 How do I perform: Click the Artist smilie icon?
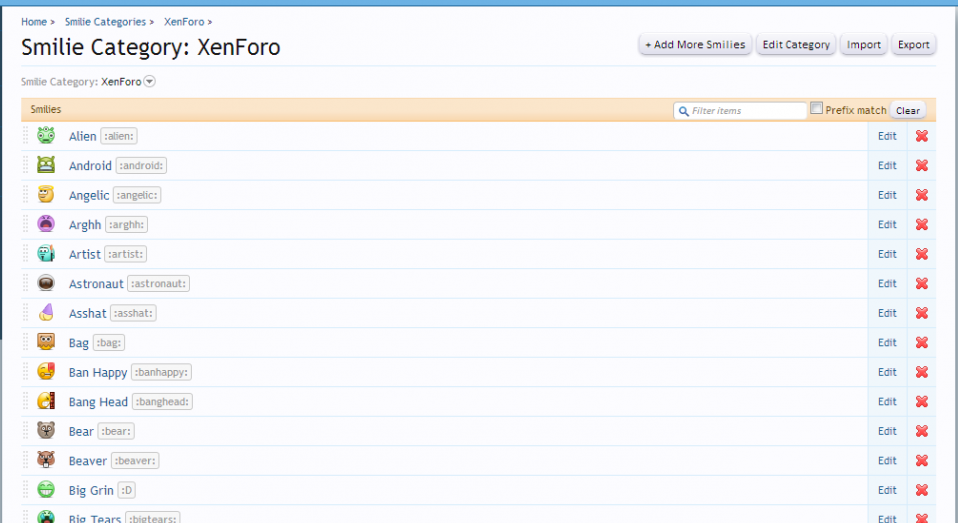click(x=46, y=253)
